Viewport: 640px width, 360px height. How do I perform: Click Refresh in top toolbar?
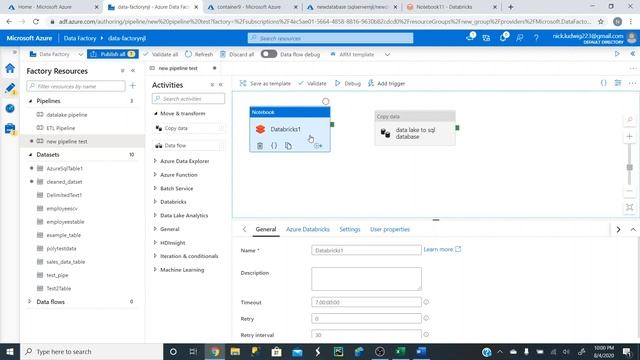point(199,54)
